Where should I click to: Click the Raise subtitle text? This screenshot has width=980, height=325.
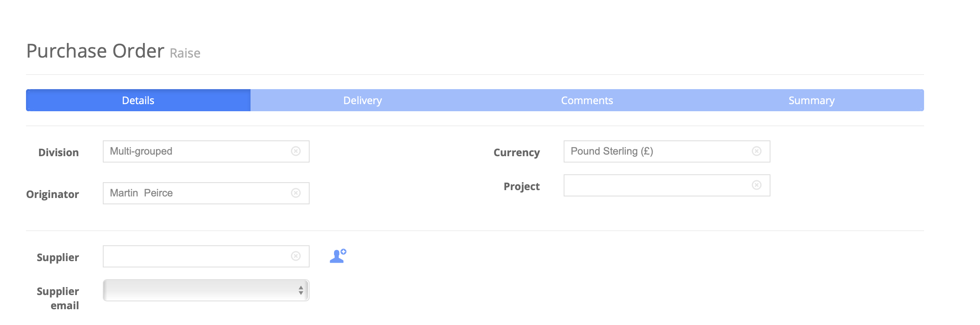point(185,53)
